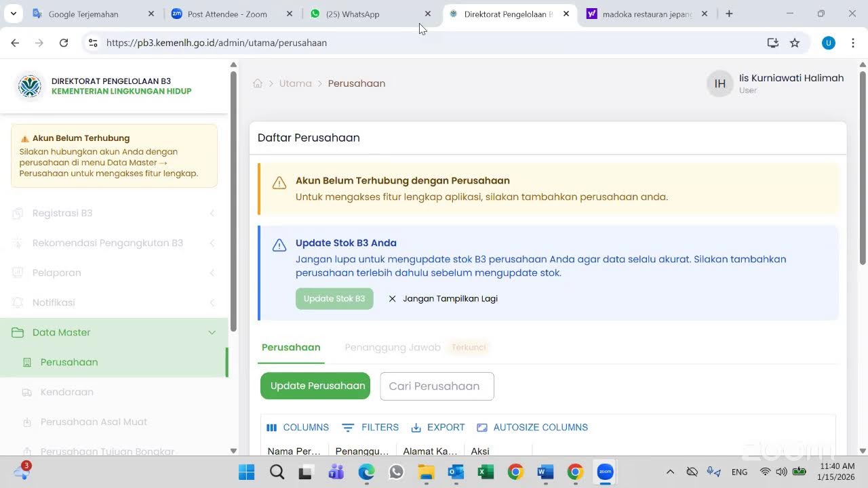
Task: Open the taskbar clock and date
Action: click(x=837, y=472)
